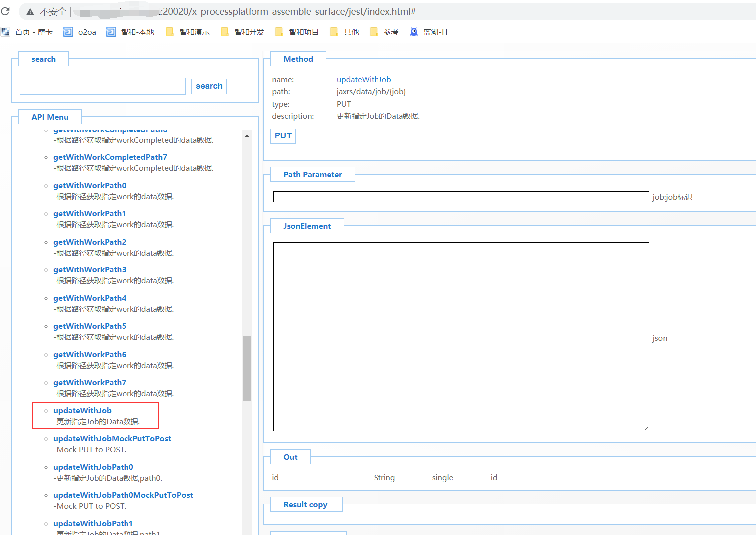The image size is (756, 535).
Task: Click the search button in search panel
Action: (209, 86)
